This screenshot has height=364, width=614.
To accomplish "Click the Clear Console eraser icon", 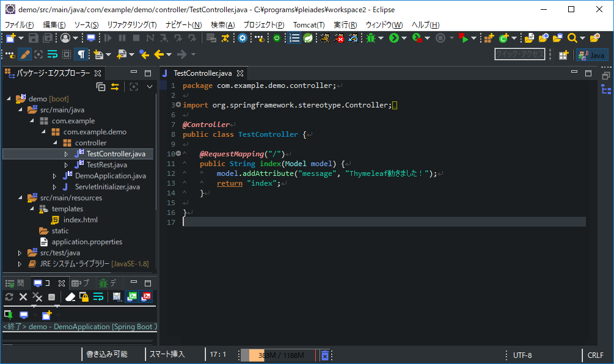I will (x=70, y=297).
